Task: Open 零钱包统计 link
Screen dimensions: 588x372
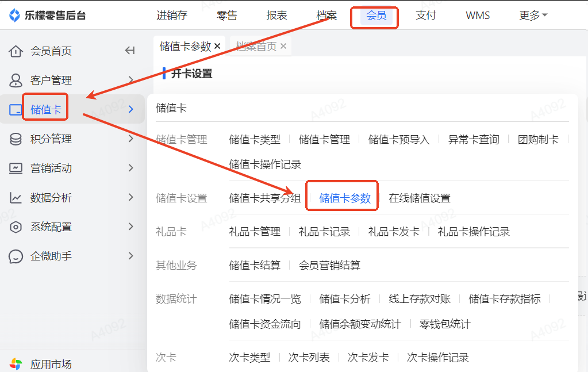Action: [x=445, y=324]
